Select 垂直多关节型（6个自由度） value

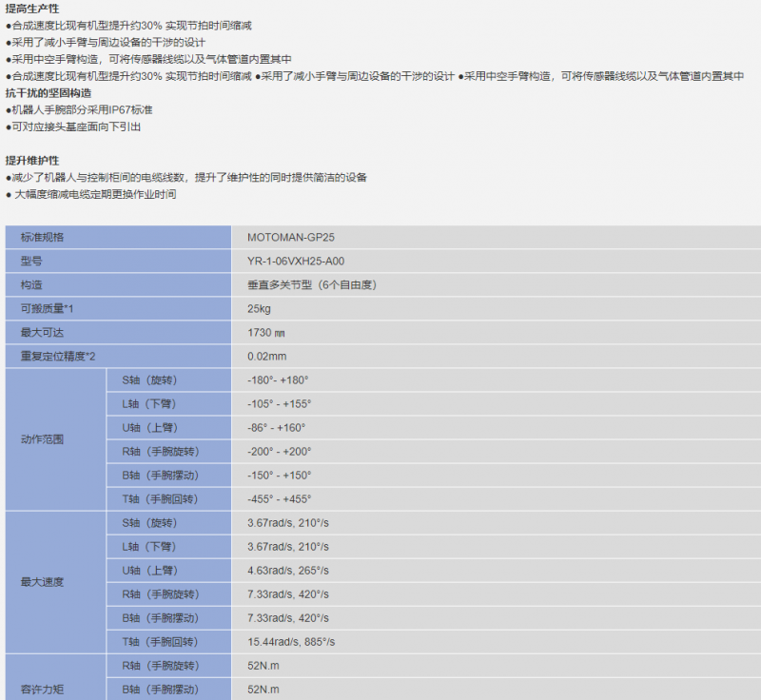click(312, 284)
